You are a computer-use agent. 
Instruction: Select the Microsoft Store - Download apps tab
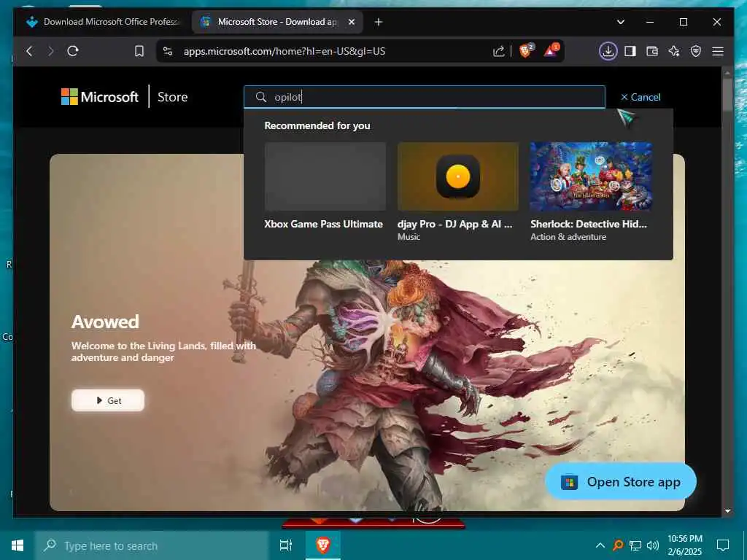276,22
